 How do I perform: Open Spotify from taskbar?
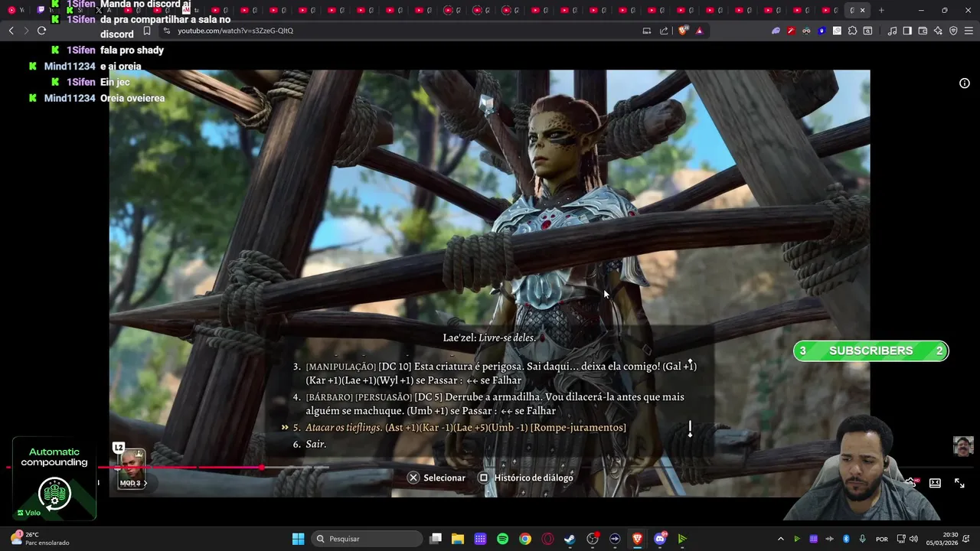(x=502, y=539)
